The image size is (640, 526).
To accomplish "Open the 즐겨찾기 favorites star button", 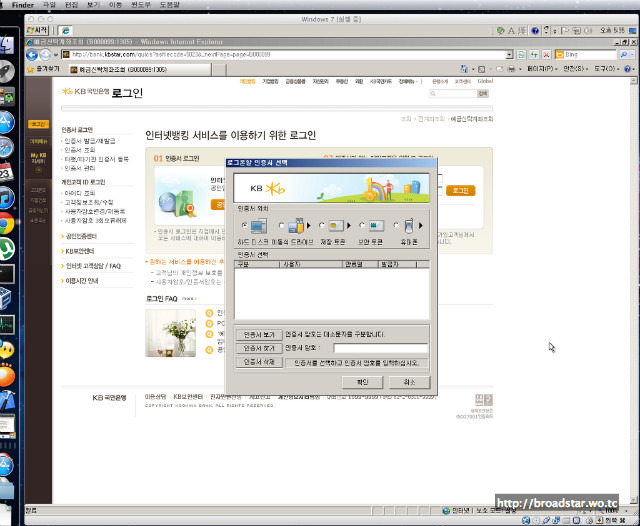I will pos(43,69).
